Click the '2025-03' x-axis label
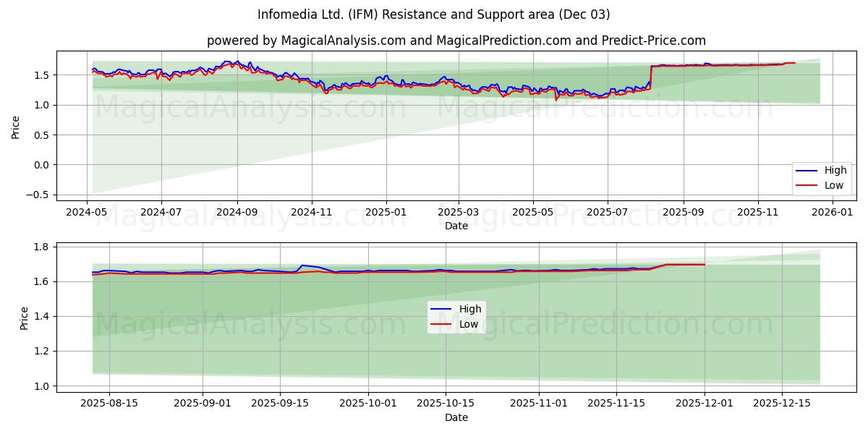The image size is (868, 434). point(459,212)
